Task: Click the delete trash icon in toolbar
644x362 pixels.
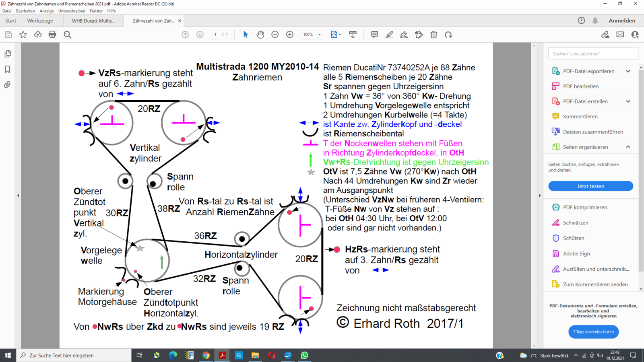Action: 433,35
